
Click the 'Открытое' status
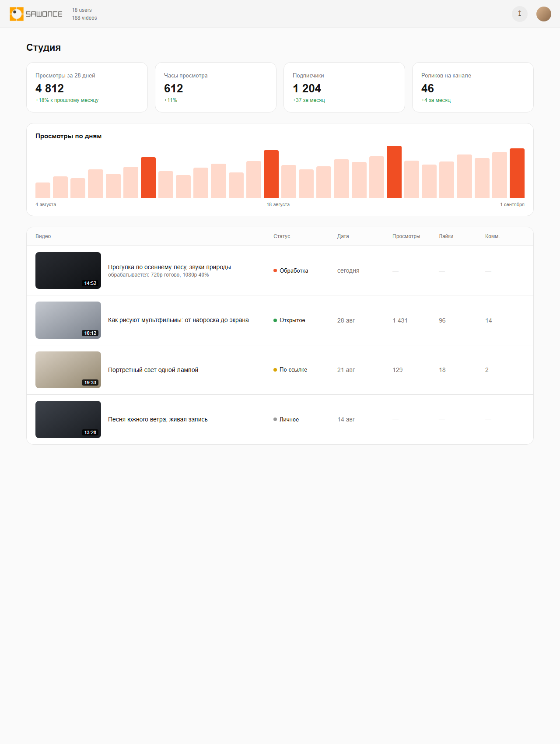[289, 320]
